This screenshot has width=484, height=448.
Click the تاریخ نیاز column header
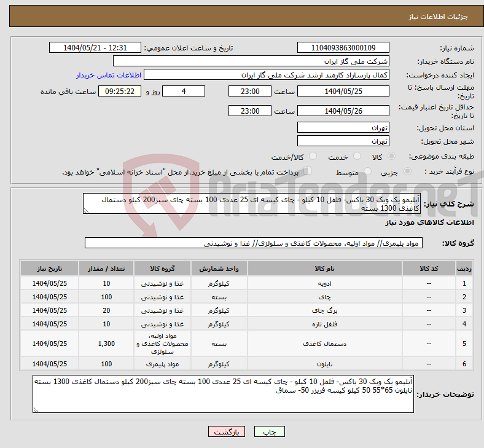point(48,269)
